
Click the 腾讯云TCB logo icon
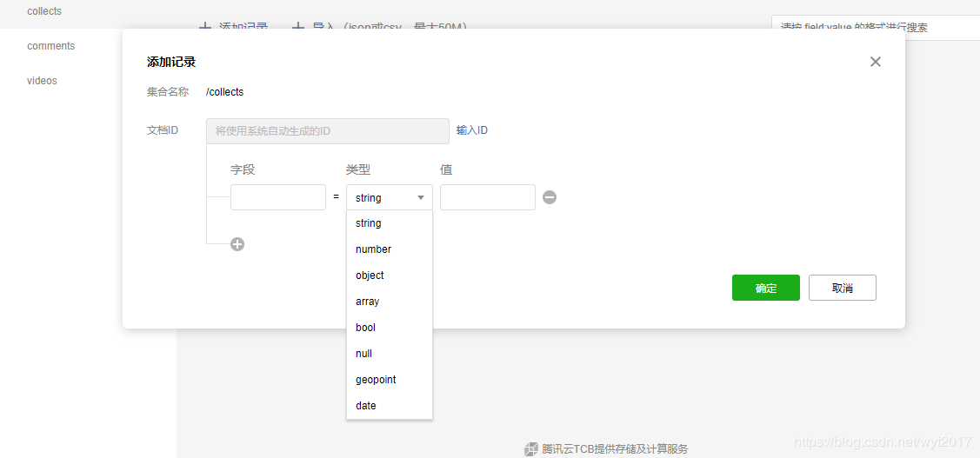tap(530, 448)
